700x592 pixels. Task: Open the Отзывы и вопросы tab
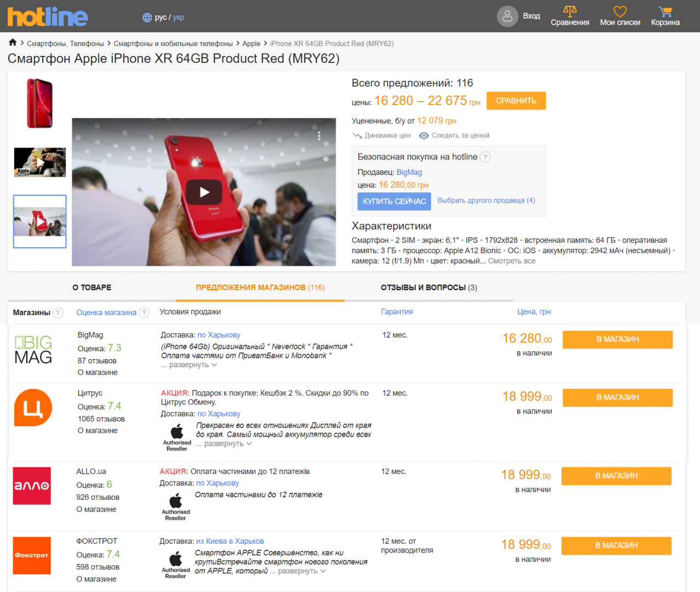click(x=428, y=288)
